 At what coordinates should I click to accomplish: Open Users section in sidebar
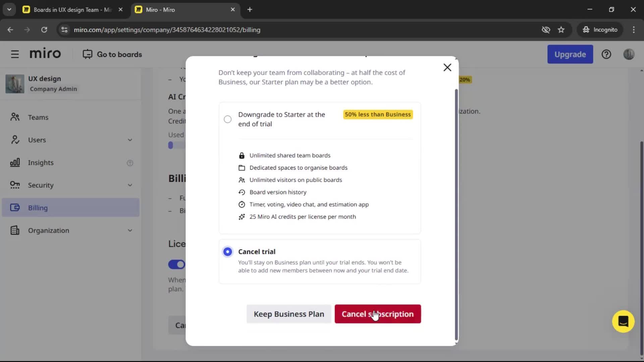[70, 140]
